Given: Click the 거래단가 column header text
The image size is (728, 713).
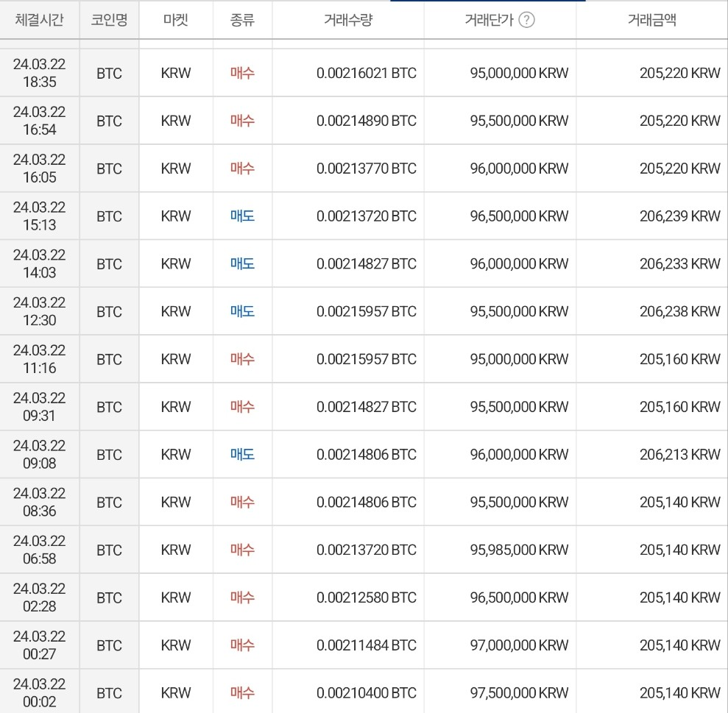Looking at the screenshot, I should point(490,20).
